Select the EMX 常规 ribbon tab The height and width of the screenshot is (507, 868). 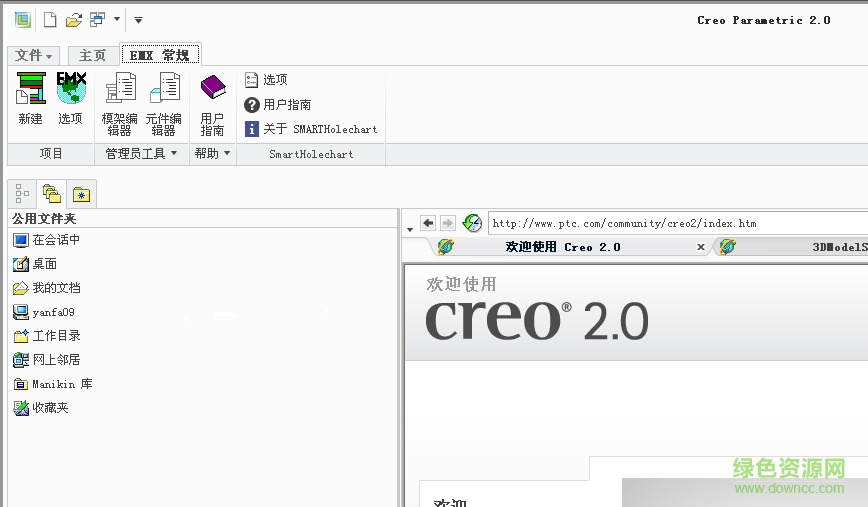pos(160,55)
